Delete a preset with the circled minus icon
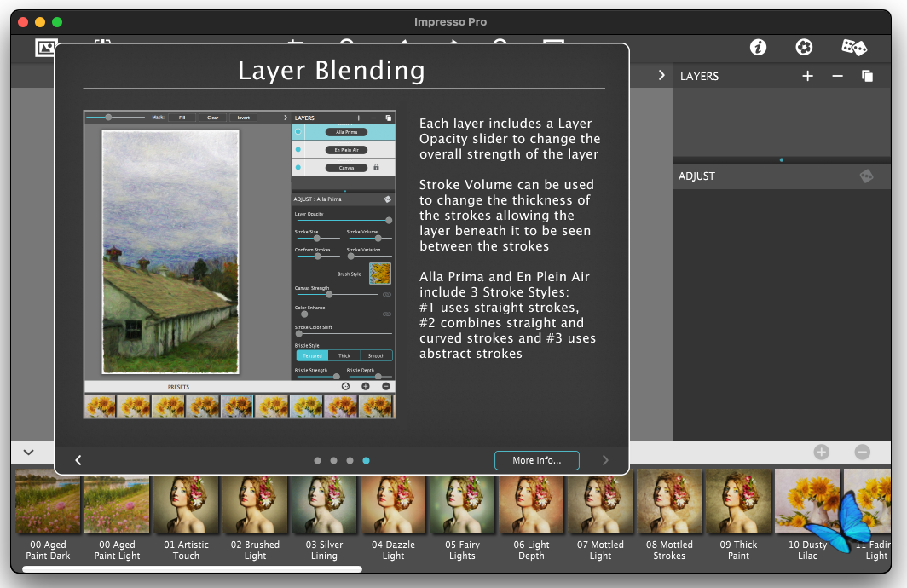 tap(862, 453)
